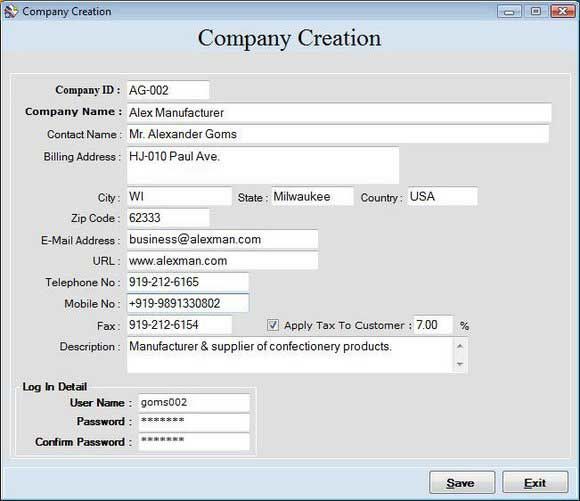Image resolution: width=580 pixels, height=501 pixels.
Task: Click the Save button
Action: [x=462, y=482]
